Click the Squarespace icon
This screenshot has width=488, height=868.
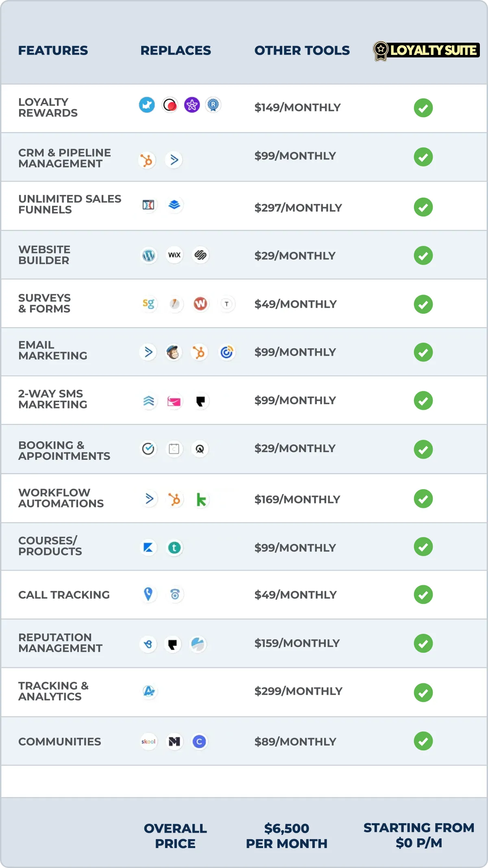(x=200, y=255)
